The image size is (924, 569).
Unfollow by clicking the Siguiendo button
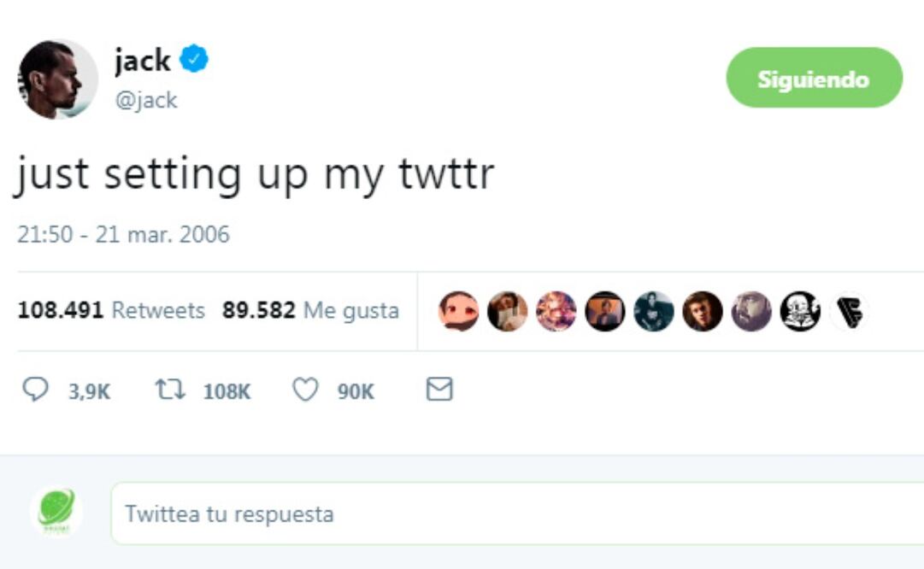pos(813,79)
